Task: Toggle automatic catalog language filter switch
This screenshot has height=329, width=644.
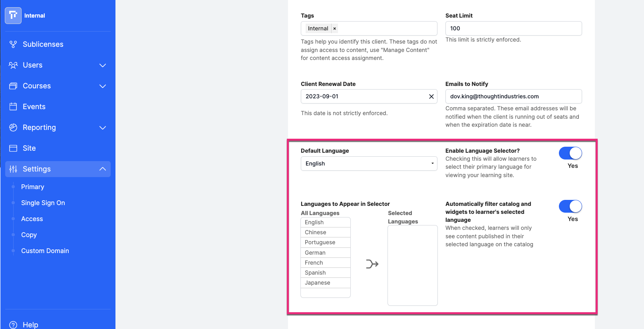Action: point(570,206)
